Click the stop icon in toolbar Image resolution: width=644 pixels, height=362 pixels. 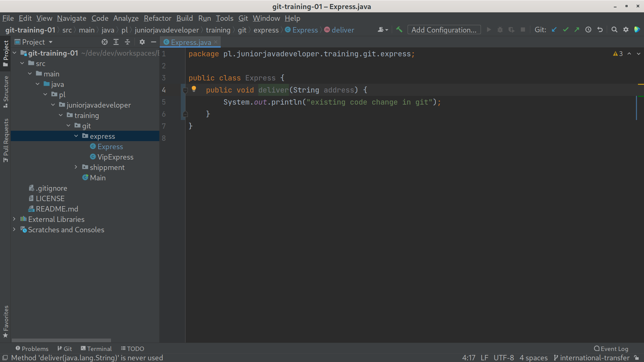tap(523, 29)
